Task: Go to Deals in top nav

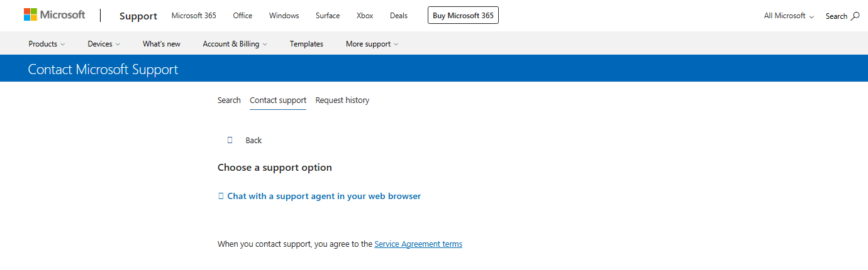Action: (399, 16)
